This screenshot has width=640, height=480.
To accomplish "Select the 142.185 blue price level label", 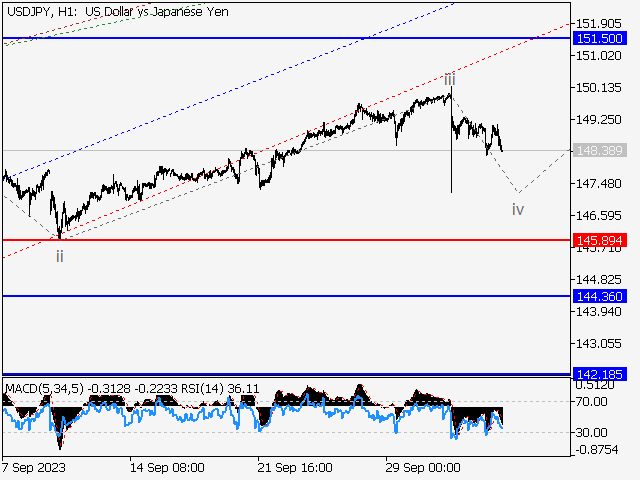I will [x=600, y=374].
